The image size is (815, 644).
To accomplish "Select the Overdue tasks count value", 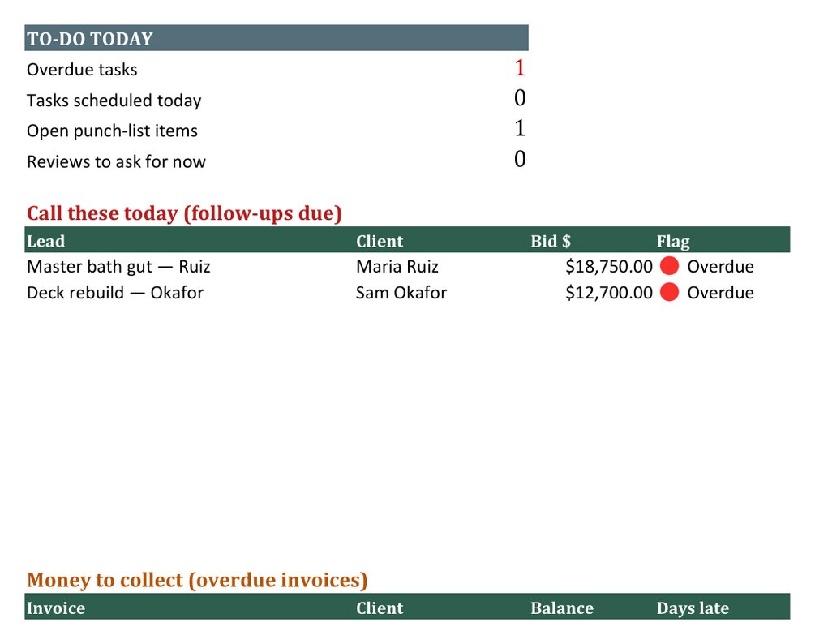I will tap(520, 68).
